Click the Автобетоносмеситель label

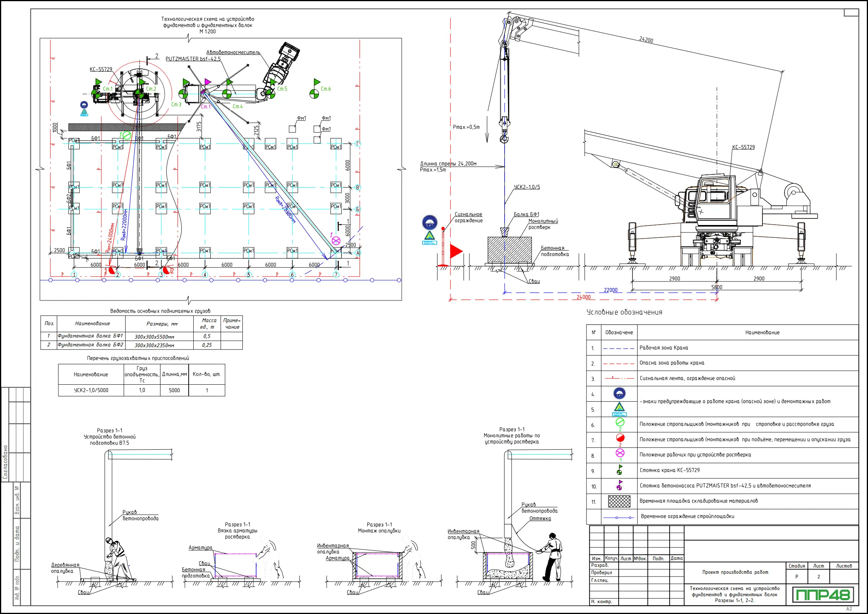pos(233,52)
